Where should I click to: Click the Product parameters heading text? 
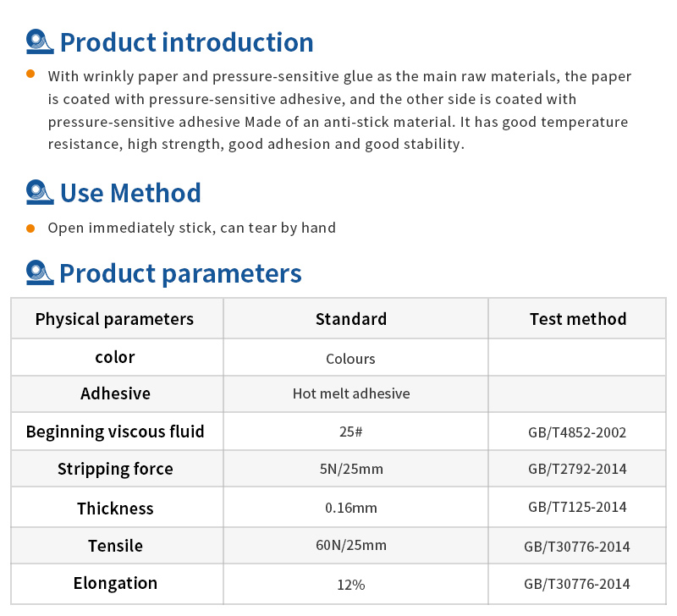click(180, 273)
